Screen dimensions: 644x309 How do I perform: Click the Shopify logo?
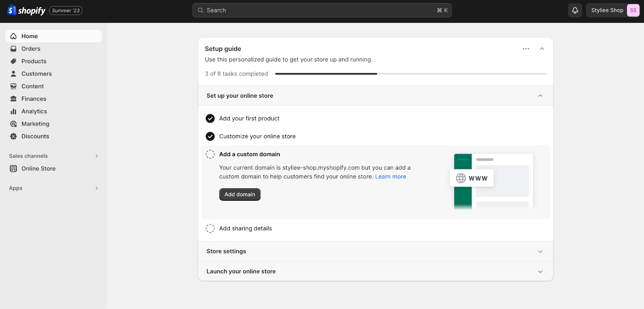pyautogui.click(x=27, y=10)
